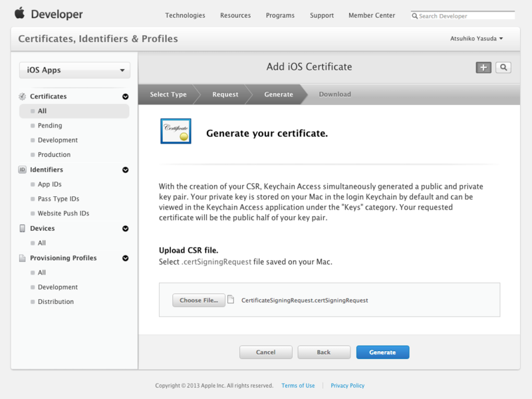The width and height of the screenshot is (532, 399).
Task: Open Programs in the top navigation
Action: tap(280, 15)
